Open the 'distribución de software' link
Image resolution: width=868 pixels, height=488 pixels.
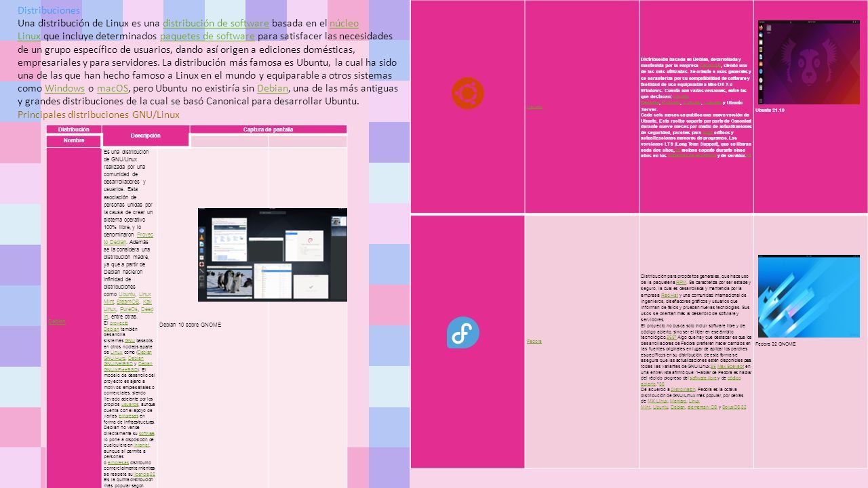216,23
